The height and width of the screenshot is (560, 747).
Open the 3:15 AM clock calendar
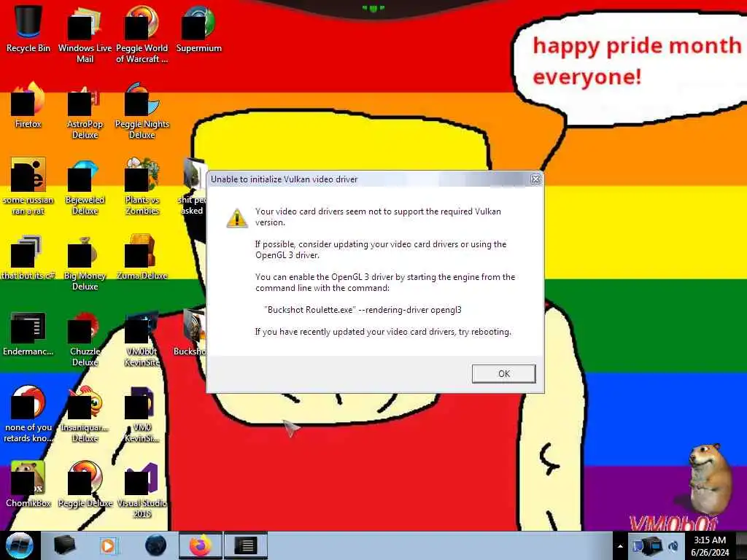coord(710,546)
